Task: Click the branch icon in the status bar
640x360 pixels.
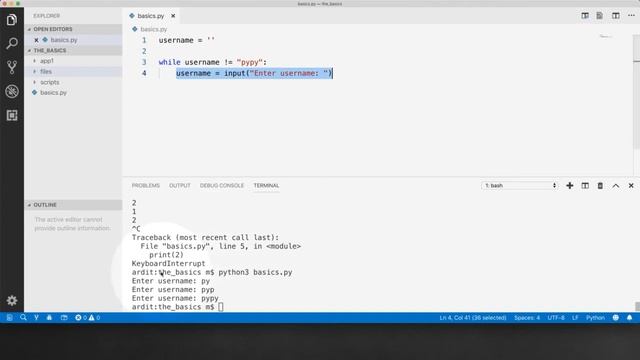Action: click(x=36, y=318)
